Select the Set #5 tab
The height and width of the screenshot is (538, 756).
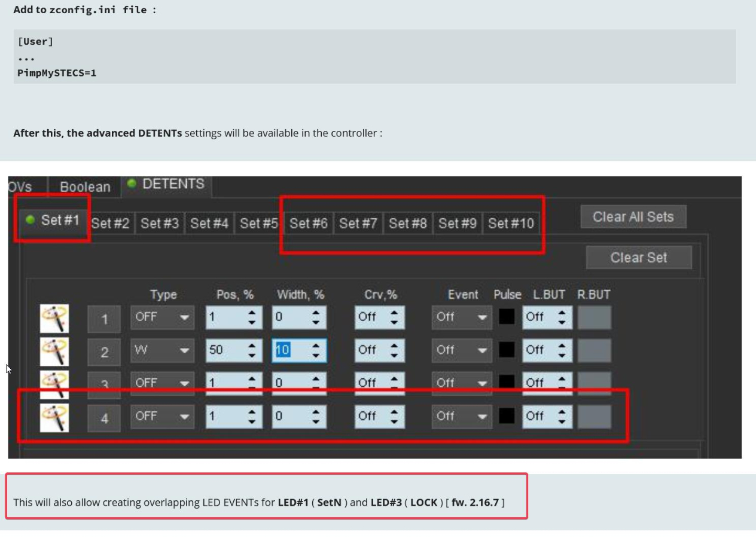pos(259,223)
